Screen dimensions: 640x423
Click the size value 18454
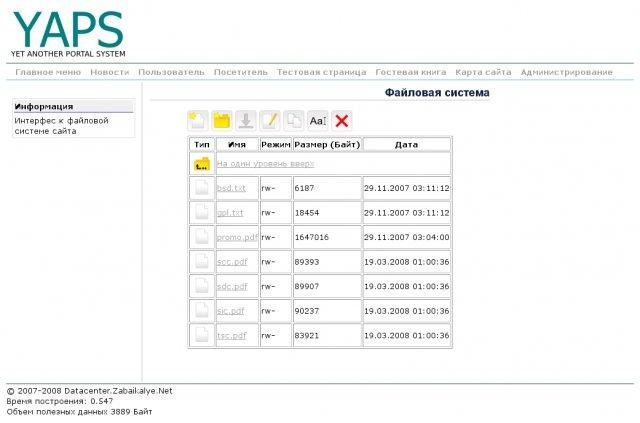[x=307, y=213]
